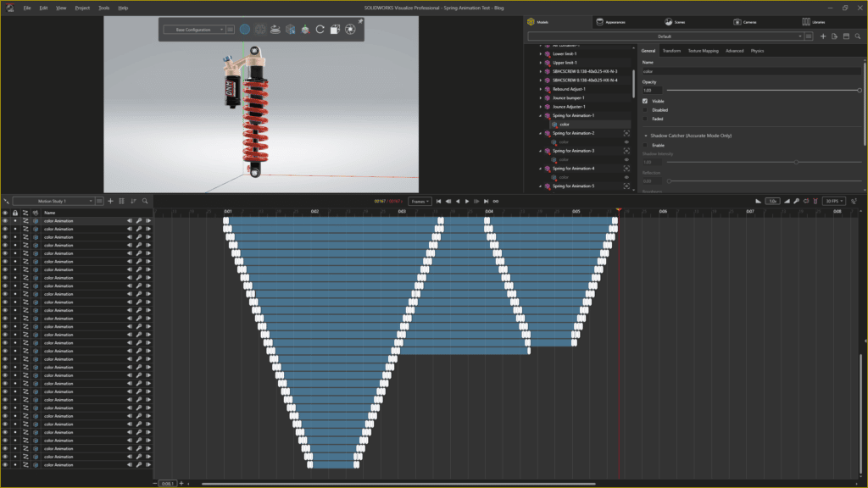The height and width of the screenshot is (488, 868).
Task: Open the camera/render icon in viewport toolbar
Action: (x=349, y=29)
